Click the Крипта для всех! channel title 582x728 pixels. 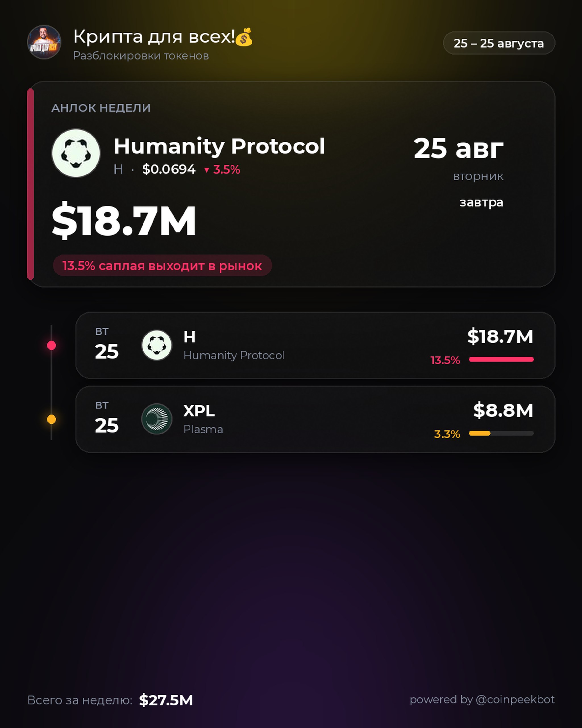[154, 36]
